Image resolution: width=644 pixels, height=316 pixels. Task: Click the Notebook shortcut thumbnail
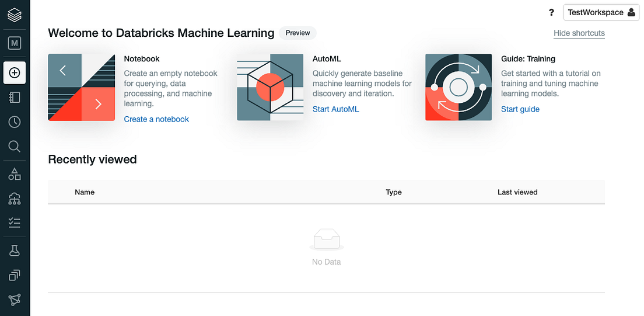tap(81, 87)
